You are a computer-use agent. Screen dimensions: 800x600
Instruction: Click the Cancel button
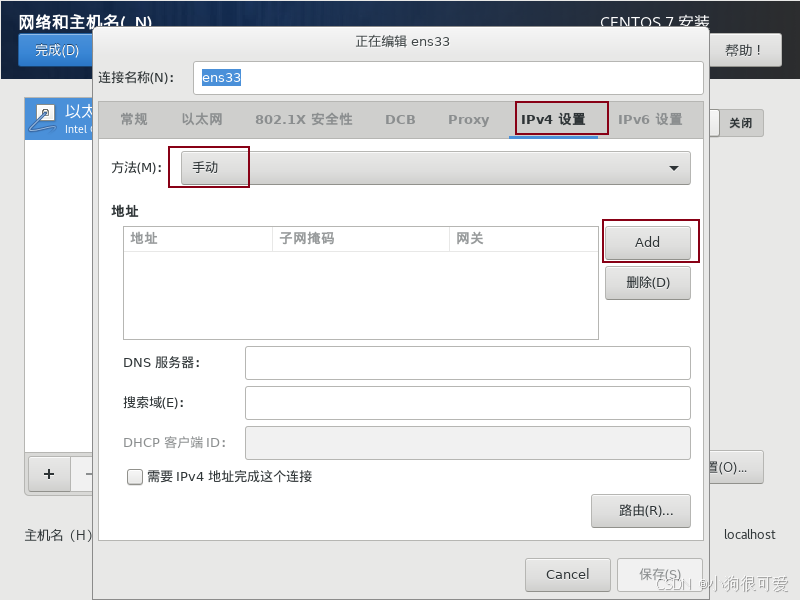(567, 574)
